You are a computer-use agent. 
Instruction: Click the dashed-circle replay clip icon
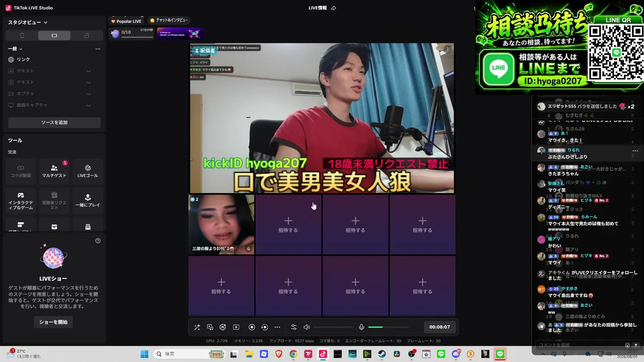tap(265, 327)
